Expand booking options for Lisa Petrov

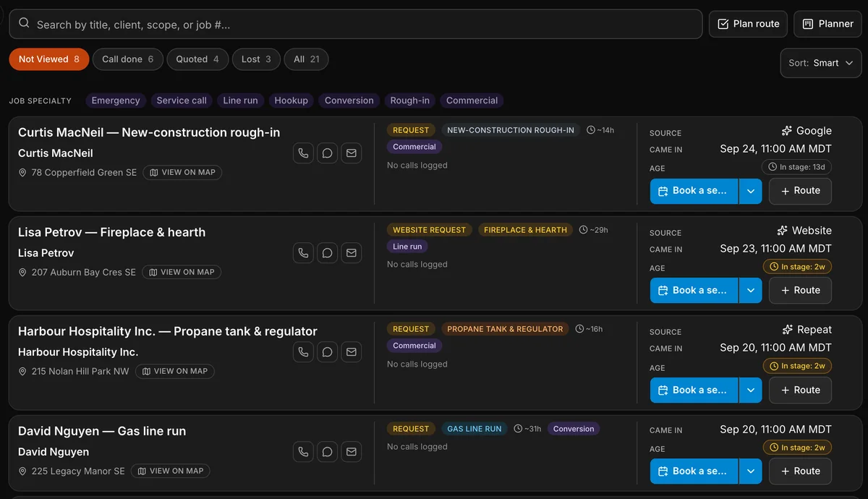pyautogui.click(x=750, y=291)
